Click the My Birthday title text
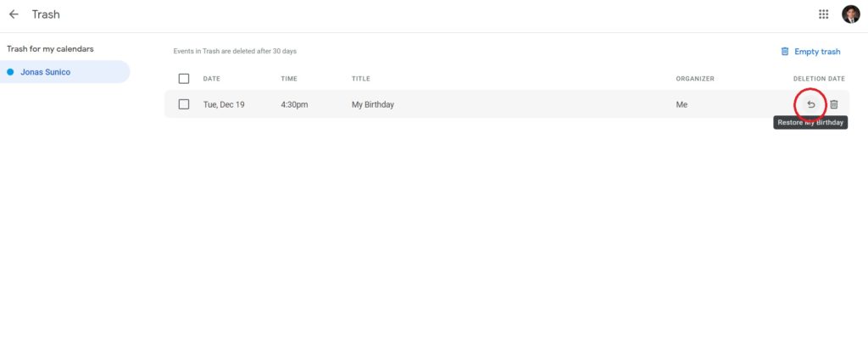This screenshot has height=340, width=868. [373, 104]
